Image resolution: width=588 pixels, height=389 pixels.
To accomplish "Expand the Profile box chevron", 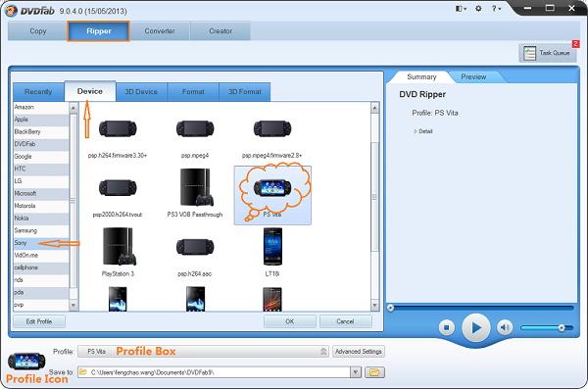I will pyautogui.click(x=323, y=352).
